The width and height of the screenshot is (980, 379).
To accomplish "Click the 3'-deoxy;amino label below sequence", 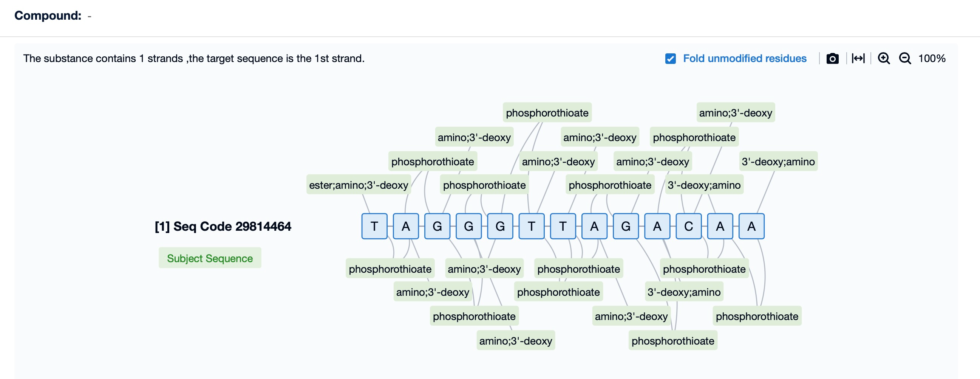I will 684,292.
